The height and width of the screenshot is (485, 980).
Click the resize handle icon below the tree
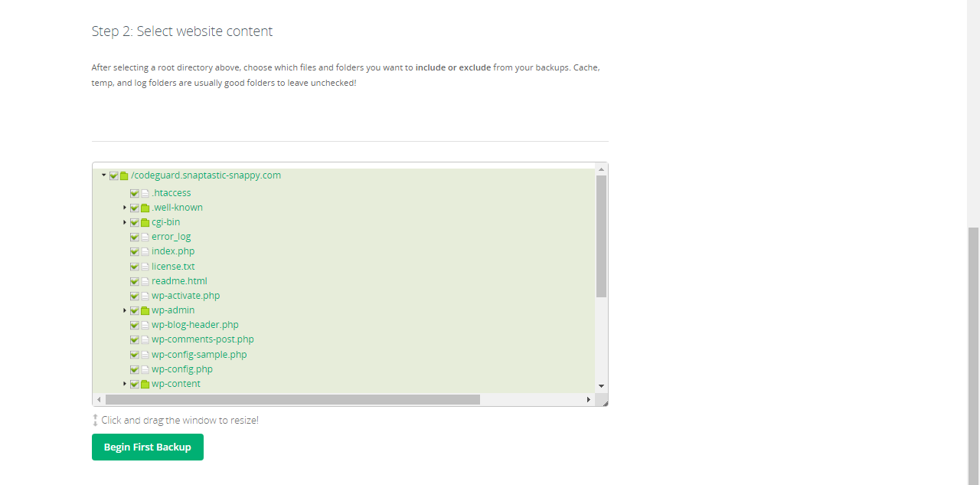[x=94, y=420]
